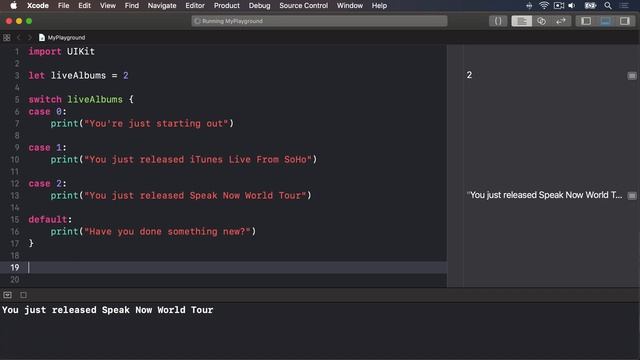This screenshot has height=360, width=640.
Task: Click the sidebar result value 2
Action: [x=469, y=75]
